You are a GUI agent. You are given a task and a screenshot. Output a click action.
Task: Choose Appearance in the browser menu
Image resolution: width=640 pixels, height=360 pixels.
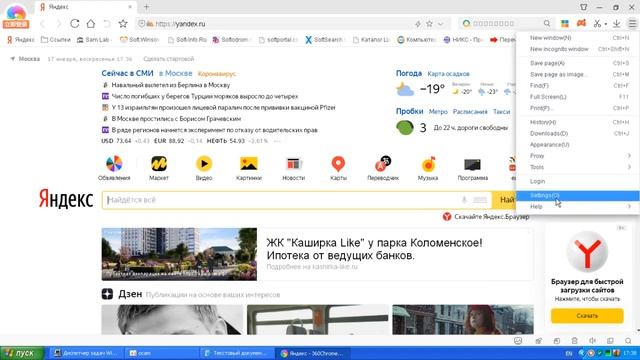pyautogui.click(x=578, y=145)
